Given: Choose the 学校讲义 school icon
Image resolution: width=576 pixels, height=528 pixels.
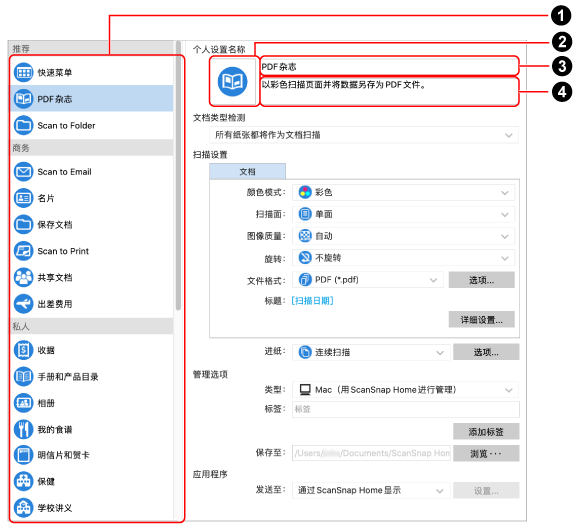Looking at the screenshot, I should click(x=24, y=508).
